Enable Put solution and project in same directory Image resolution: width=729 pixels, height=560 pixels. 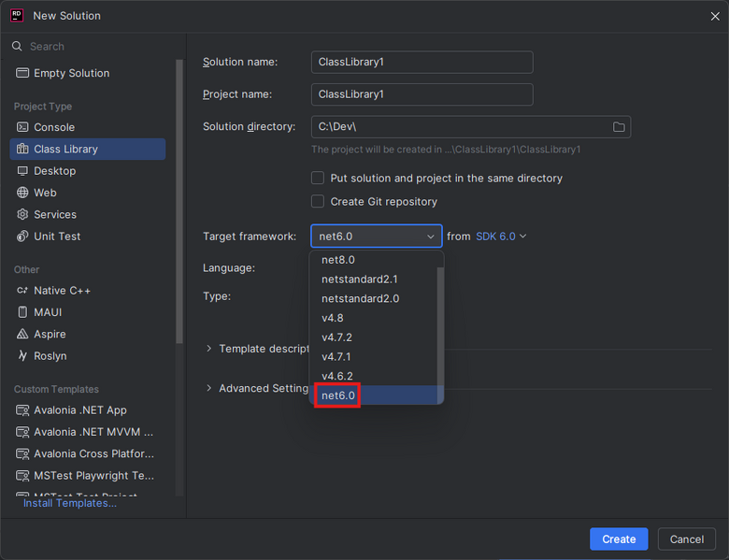click(x=318, y=178)
